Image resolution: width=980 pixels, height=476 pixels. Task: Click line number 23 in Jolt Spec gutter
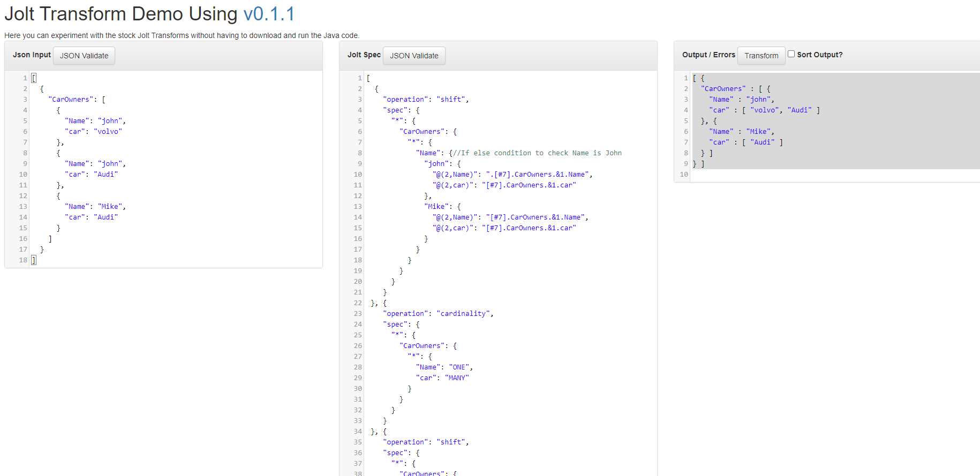(x=358, y=314)
